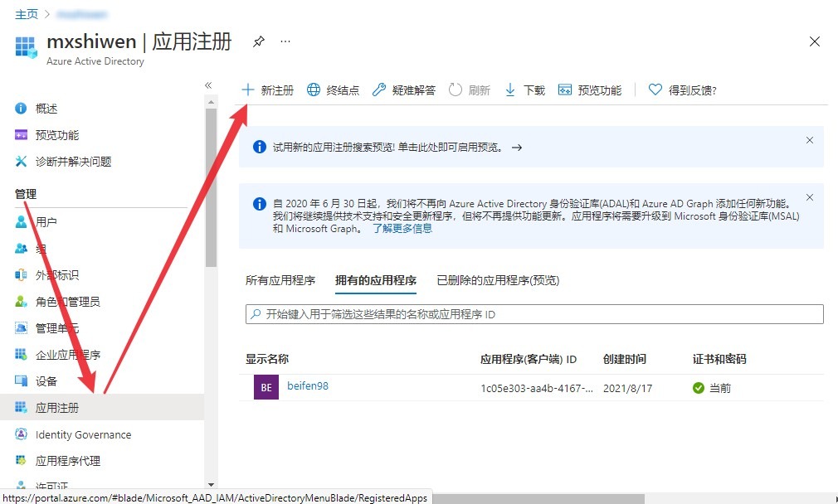Image resolution: width=838 pixels, height=504 pixels.
Task: Click the 设备 device icon
Action: pos(21,381)
